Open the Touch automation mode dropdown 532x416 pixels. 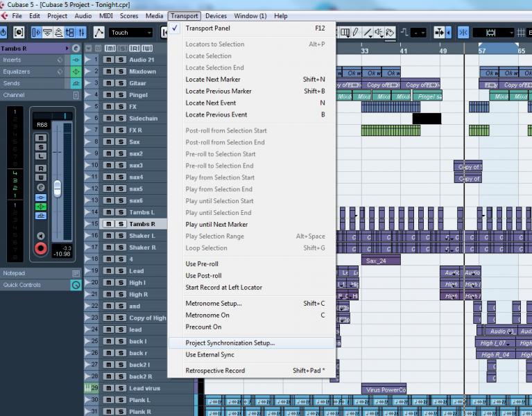[x=131, y=33]
